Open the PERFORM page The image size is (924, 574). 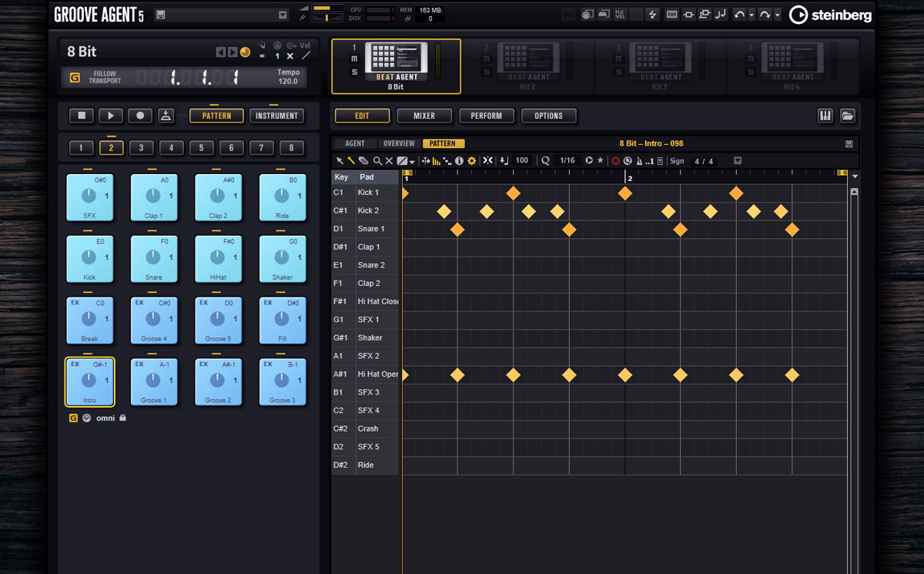pos(486,116)
